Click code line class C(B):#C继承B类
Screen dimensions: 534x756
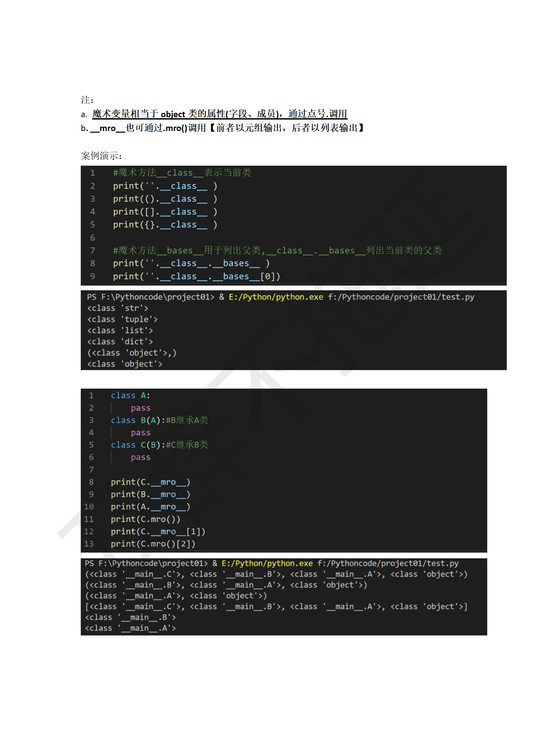click(x=159, y=445)
